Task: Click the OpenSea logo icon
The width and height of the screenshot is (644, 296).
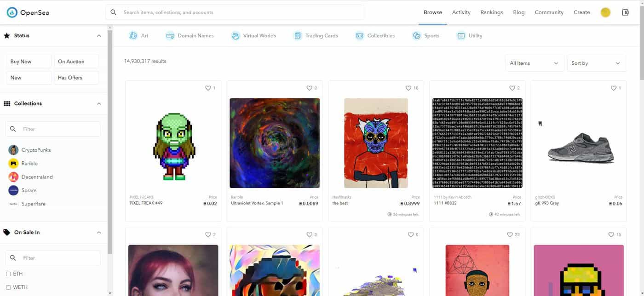Action: click(x=12, y=12)
